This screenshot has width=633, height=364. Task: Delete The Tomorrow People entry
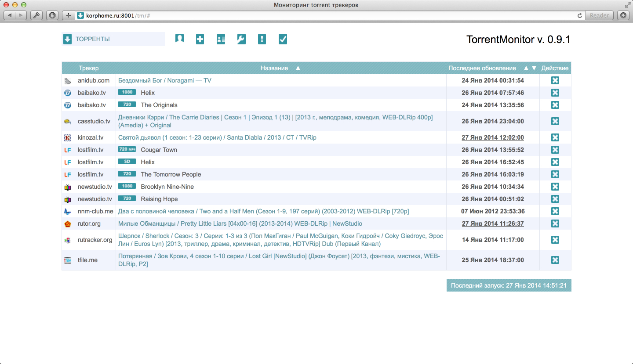click(555, 174)
